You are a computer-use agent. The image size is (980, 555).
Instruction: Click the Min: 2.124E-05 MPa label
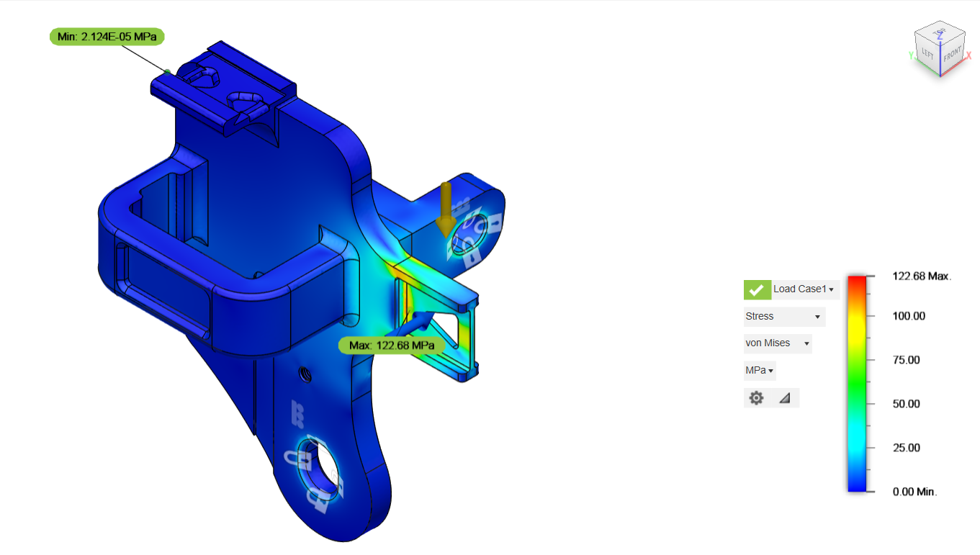107,37
